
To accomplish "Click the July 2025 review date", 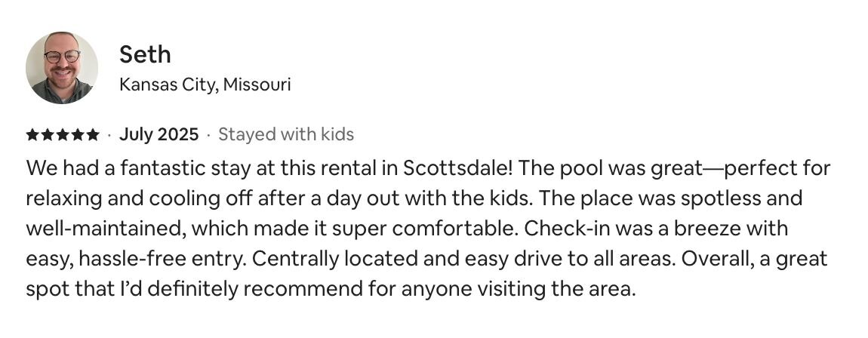I will pos(159,134).
